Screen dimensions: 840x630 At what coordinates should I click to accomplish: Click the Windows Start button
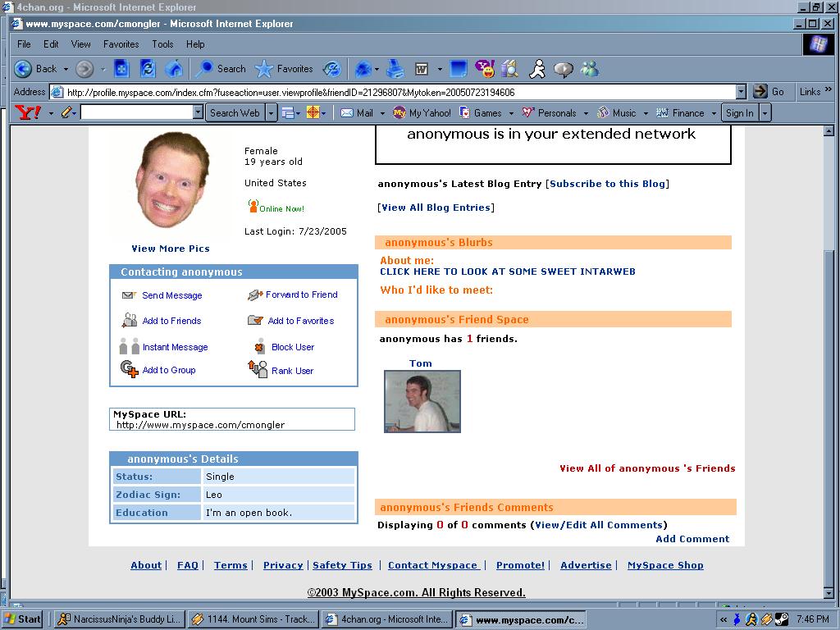22,619
